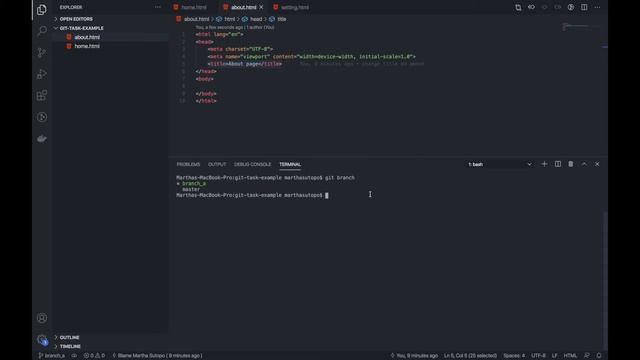Click the about.html breadcrumb segment
Viewport: 640px width, 360px height.
point(196,19)
